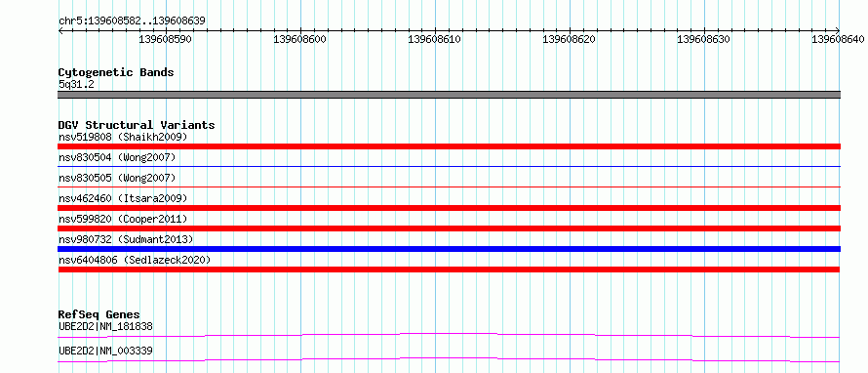Open variant nsv6404806 (Sedlazeck2020) label
Screen dimensions: 868x373
[135, 260]
